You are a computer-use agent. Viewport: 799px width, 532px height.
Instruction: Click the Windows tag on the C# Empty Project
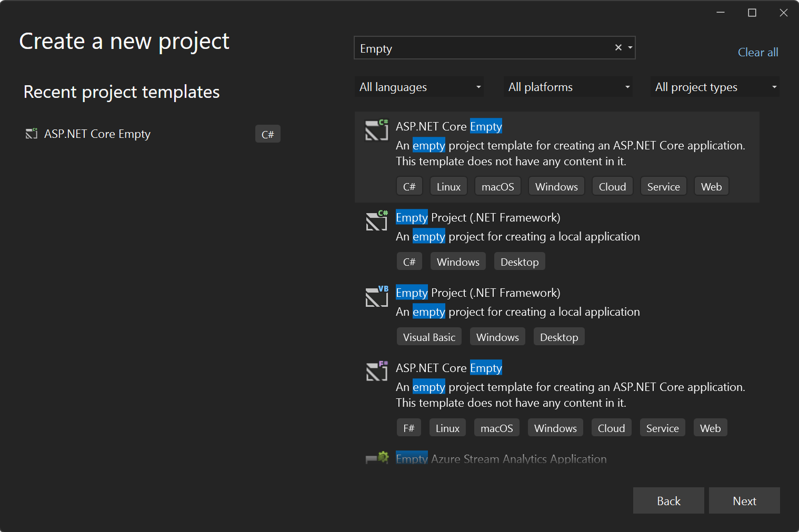tap(458, 262)
